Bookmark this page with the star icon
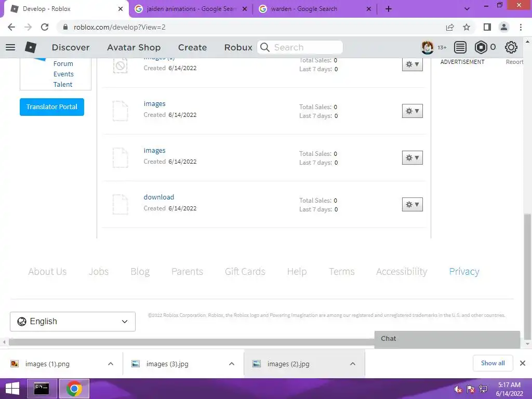The width and height of the screenshot is (532, 399). pos(467,27)
